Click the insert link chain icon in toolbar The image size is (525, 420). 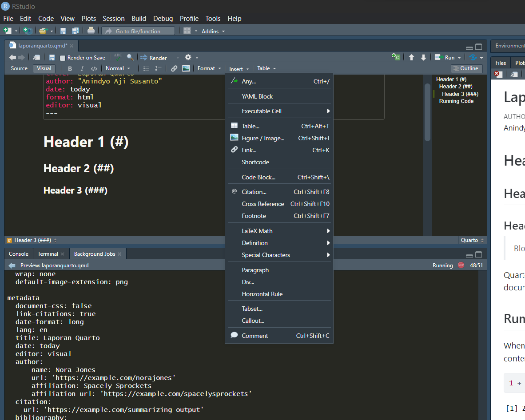click(174, 69)
